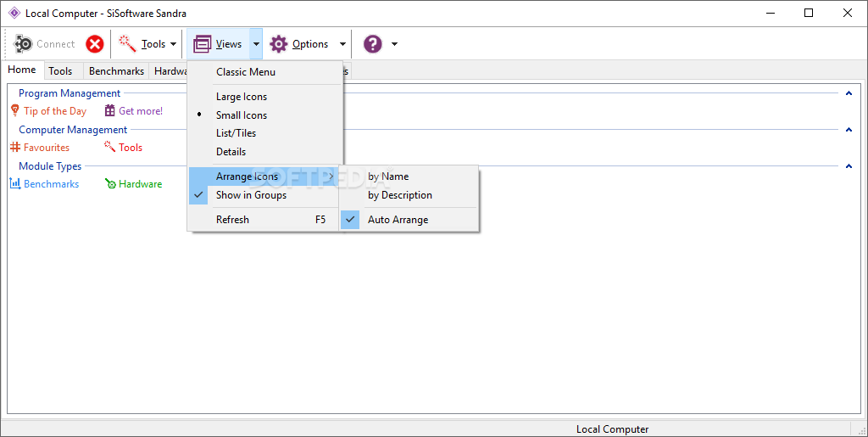
Task: Expand the Arrange Icons submenu
Action: tap(264, 176)
